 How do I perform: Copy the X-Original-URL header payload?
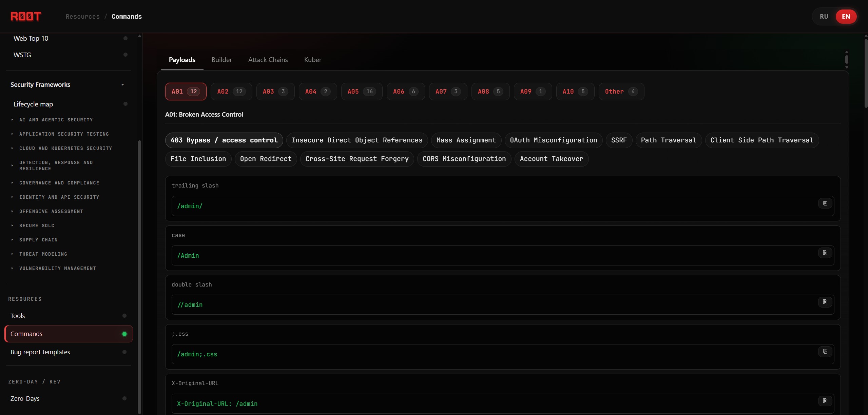[825, 401]
